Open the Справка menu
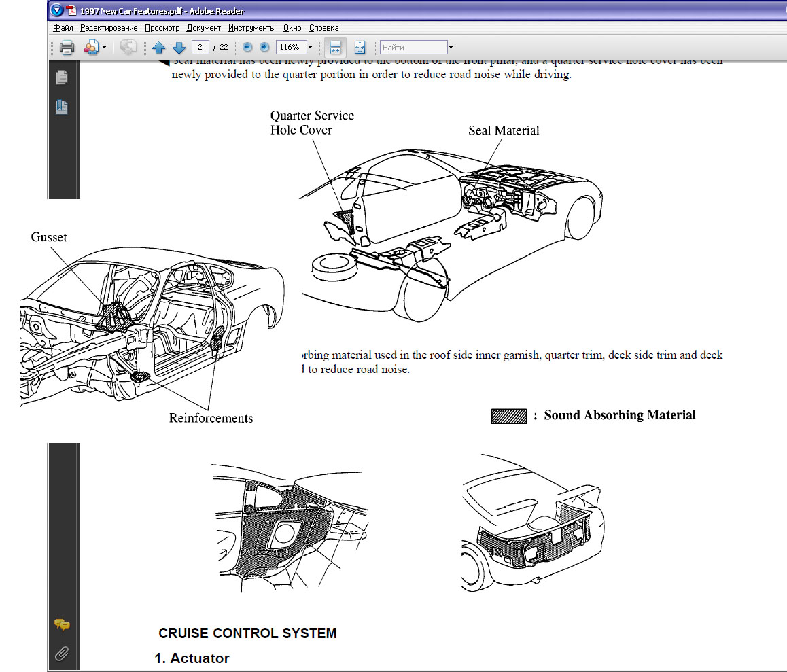Image resolution: width=787 pixels, height=672 pixels. 323,28
